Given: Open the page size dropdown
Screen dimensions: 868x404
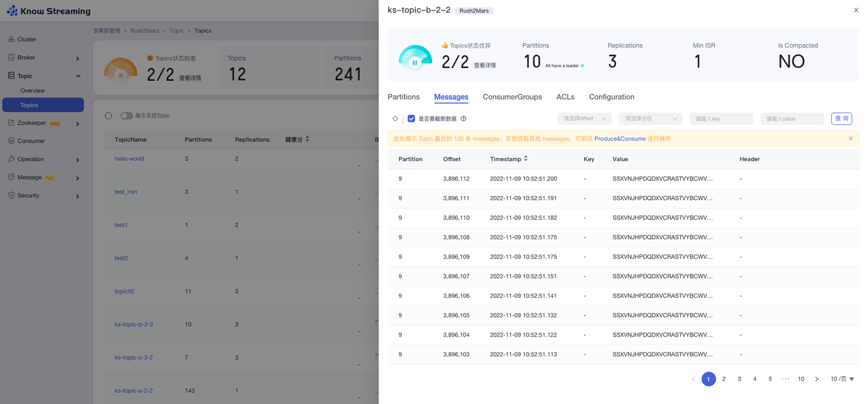Looking at the screenshot, I should 842,379.
